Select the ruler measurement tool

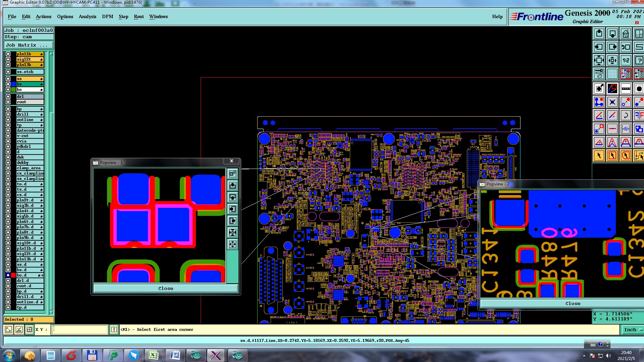[626, 88]
